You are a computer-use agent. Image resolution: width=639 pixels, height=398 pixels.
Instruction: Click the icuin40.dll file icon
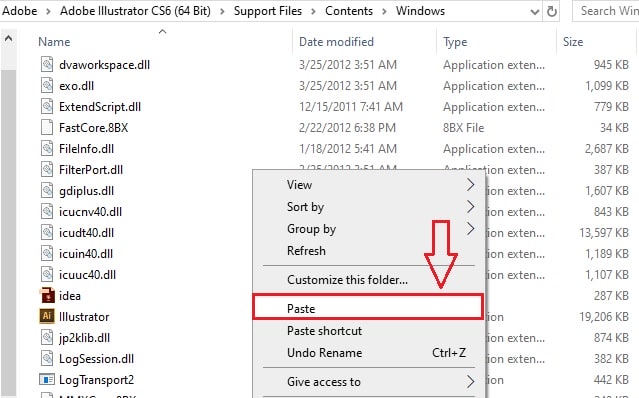pos(47,254)
